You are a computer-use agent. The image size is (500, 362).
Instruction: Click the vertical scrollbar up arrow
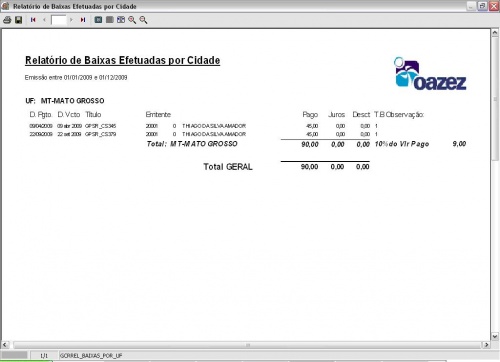(495, 33)
